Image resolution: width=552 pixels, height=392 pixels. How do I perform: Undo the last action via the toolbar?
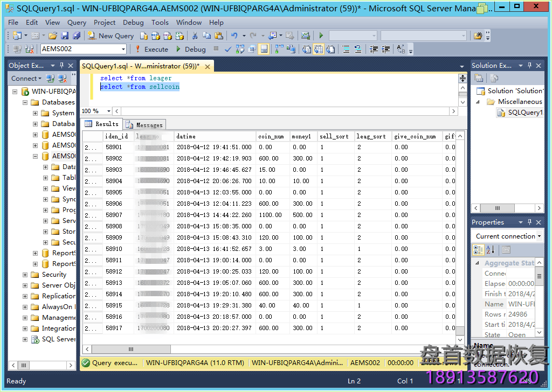pyautogui.click(x=234, y=36)
